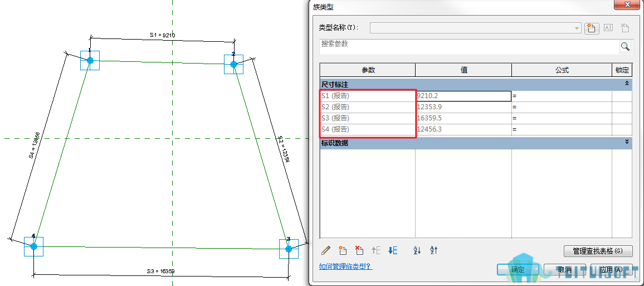Click the S3 formula cell
644x286 pixels.
(x=562, y=118)
